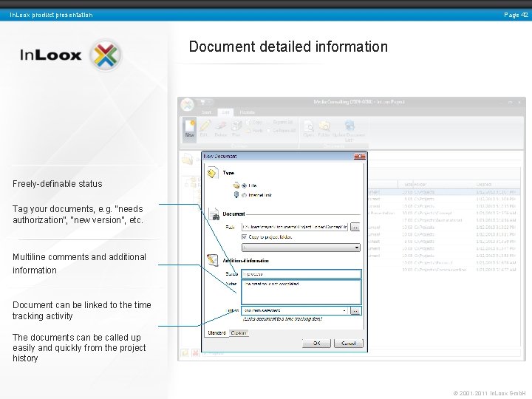Click the Cancel button

(x=349, y=344)
